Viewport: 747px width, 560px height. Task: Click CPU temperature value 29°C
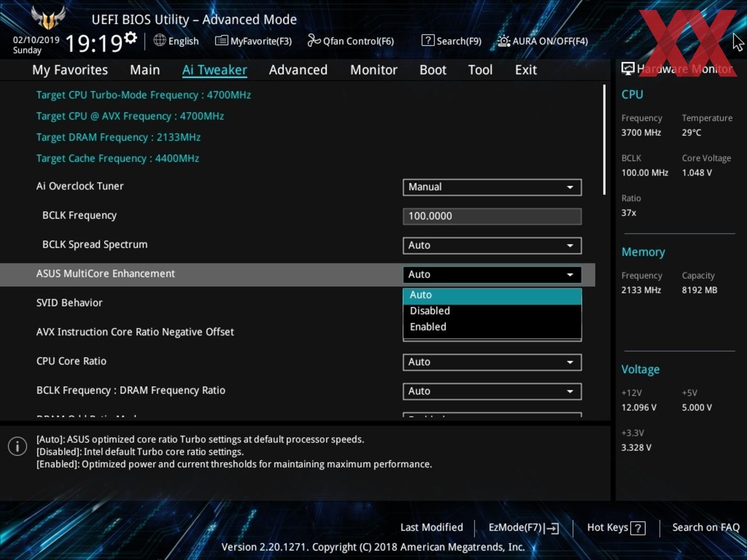(x=692, y=132)
